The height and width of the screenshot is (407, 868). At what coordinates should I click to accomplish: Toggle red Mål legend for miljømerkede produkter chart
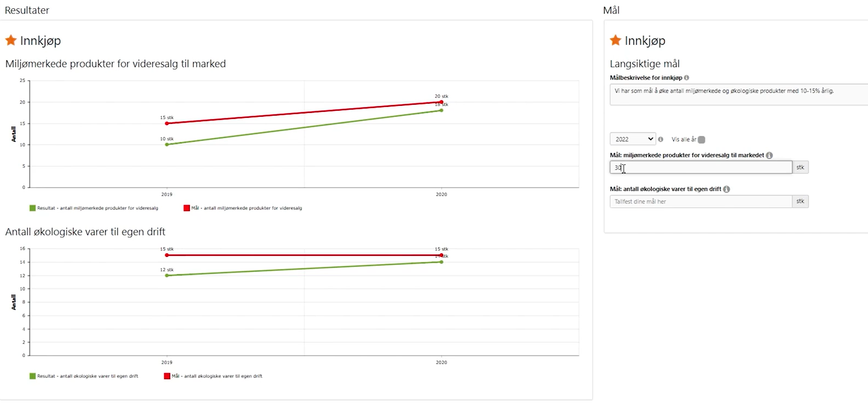tap(187, 208)
